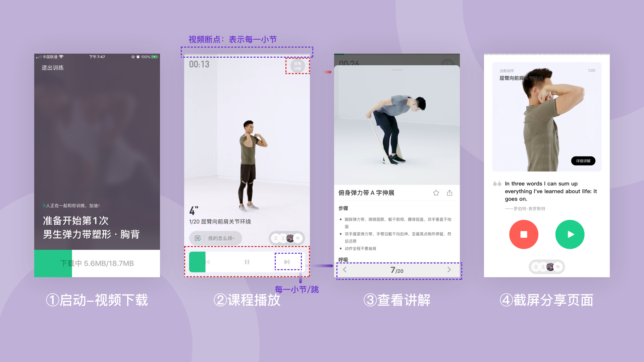Image resolution: width=644 pixels, height=362 pixels.
Task: Click the video breakpoint progress bar
Action: (x=247, y=54)
